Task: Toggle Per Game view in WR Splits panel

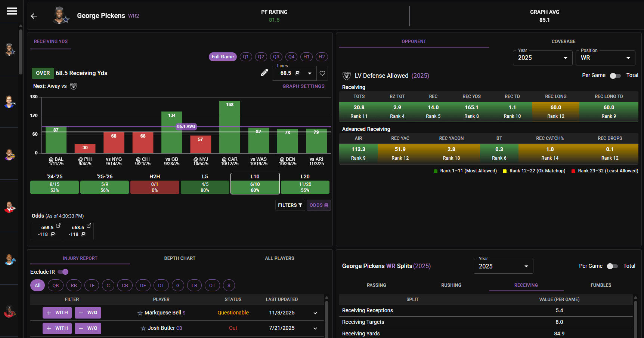Action: 612,266
